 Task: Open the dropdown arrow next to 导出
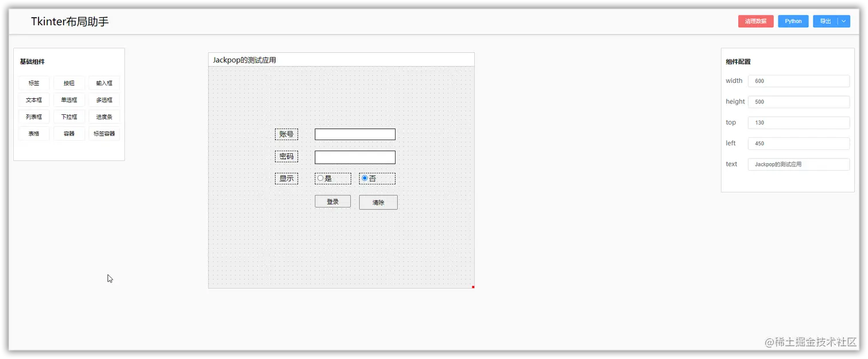click(x=844, y=21)
